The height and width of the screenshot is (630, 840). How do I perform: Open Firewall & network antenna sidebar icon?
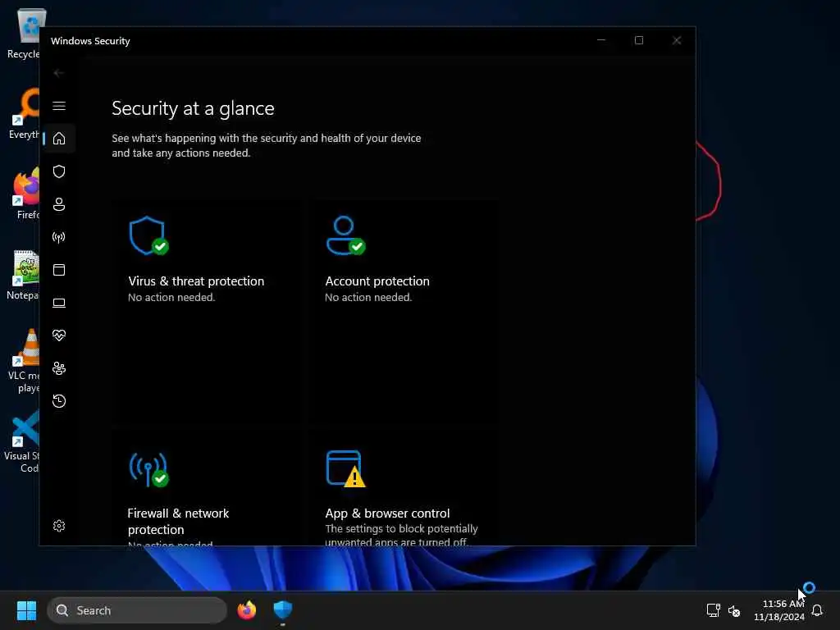tap(59, 237)
